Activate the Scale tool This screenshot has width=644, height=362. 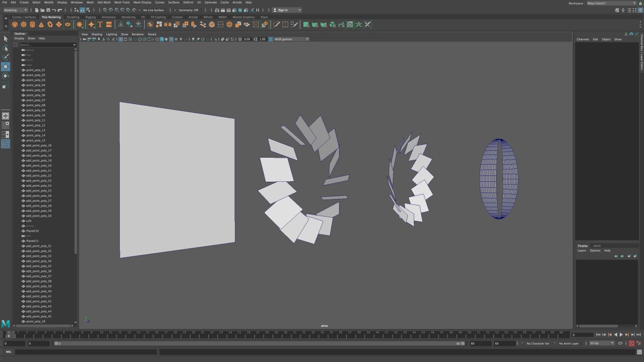5,85
